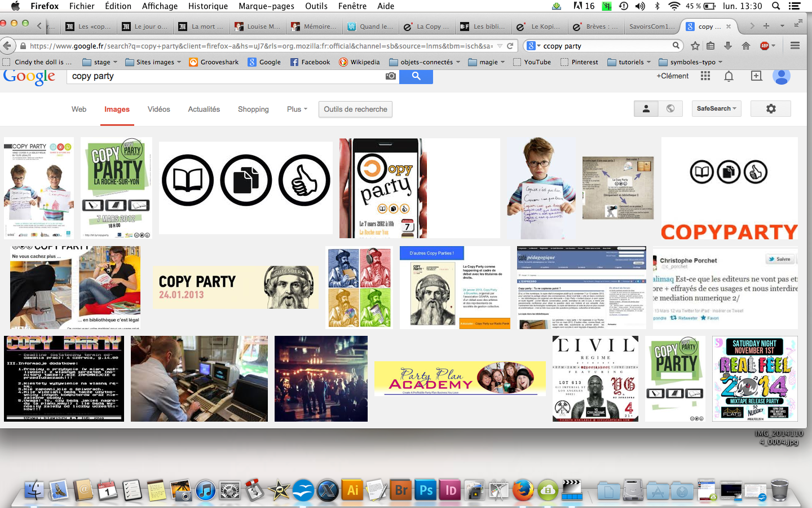This screenshot has height=508, width=812.
Task: Open the YouTube bookmark
Action: [x=532, y=62]
